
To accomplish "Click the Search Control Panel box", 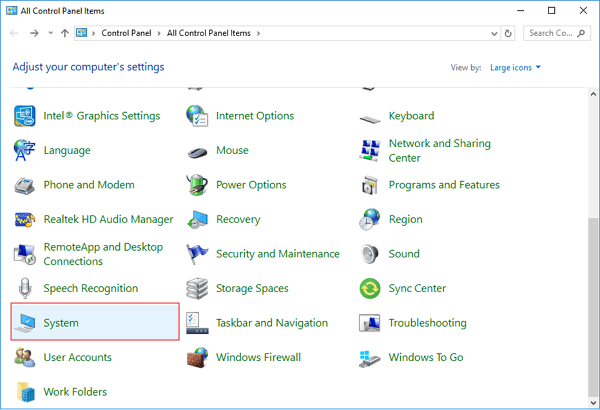I will 557,33.
